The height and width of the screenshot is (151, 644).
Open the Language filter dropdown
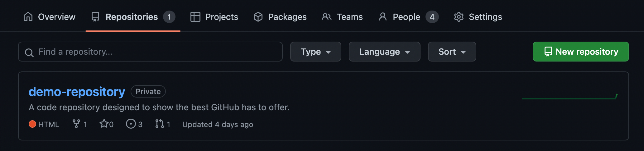pos(384,52)
